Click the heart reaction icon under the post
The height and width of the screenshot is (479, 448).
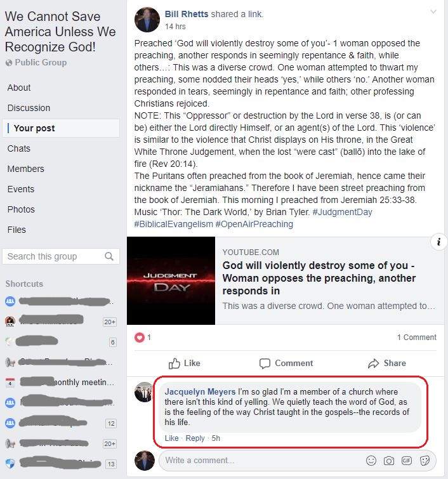(140, 338)
